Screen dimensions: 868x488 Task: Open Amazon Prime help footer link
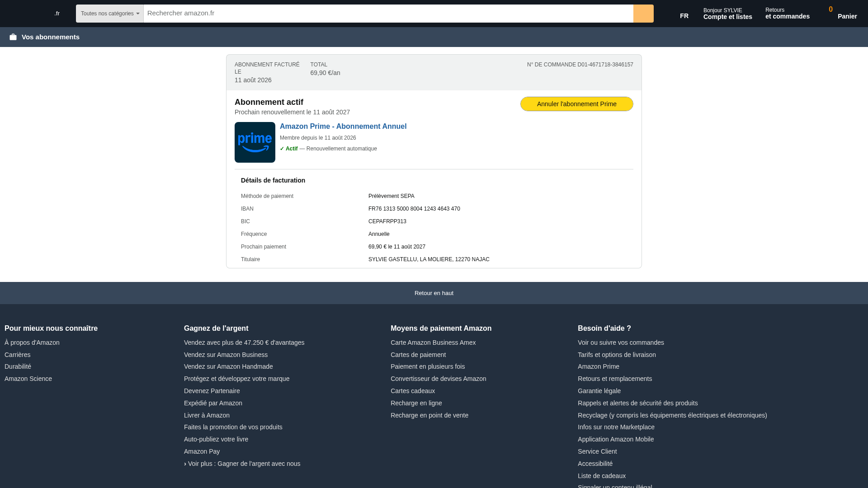[599, 366]
